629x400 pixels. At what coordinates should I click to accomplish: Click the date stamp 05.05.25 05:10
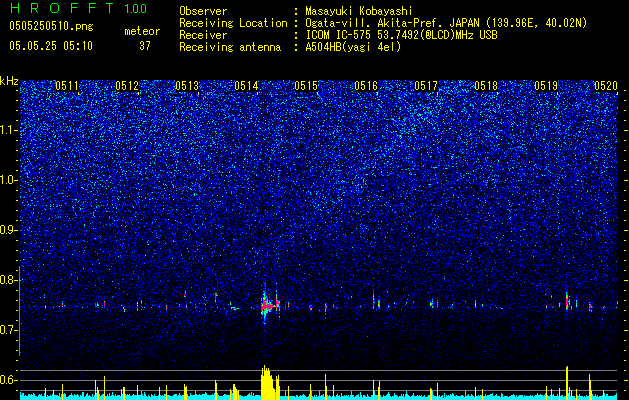click(x=51, y=46)
